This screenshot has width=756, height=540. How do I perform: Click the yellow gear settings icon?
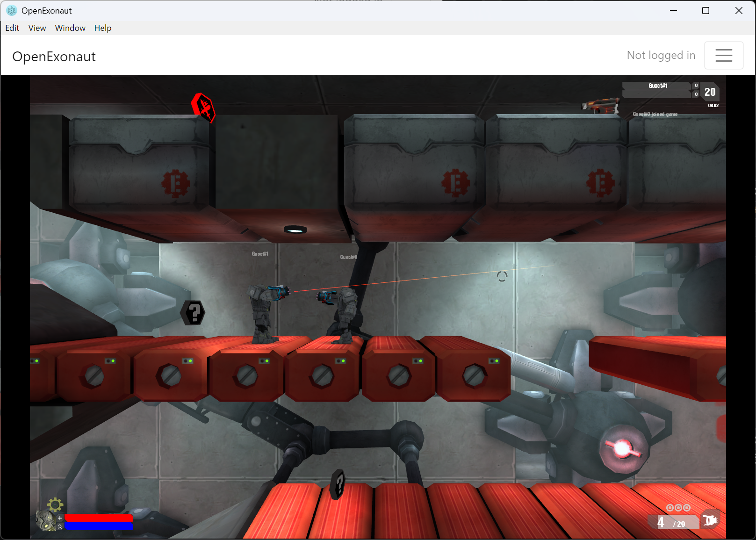pos(55,504)
